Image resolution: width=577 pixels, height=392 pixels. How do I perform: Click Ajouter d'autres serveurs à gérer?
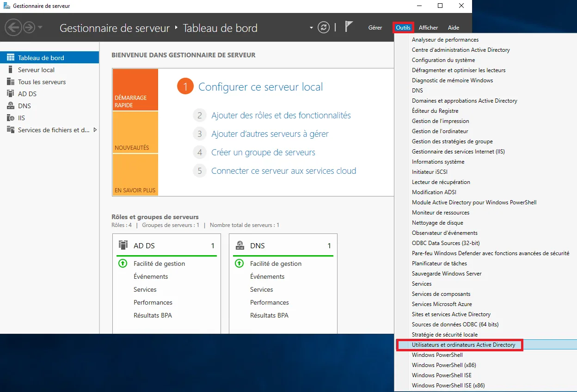[270, 134]
